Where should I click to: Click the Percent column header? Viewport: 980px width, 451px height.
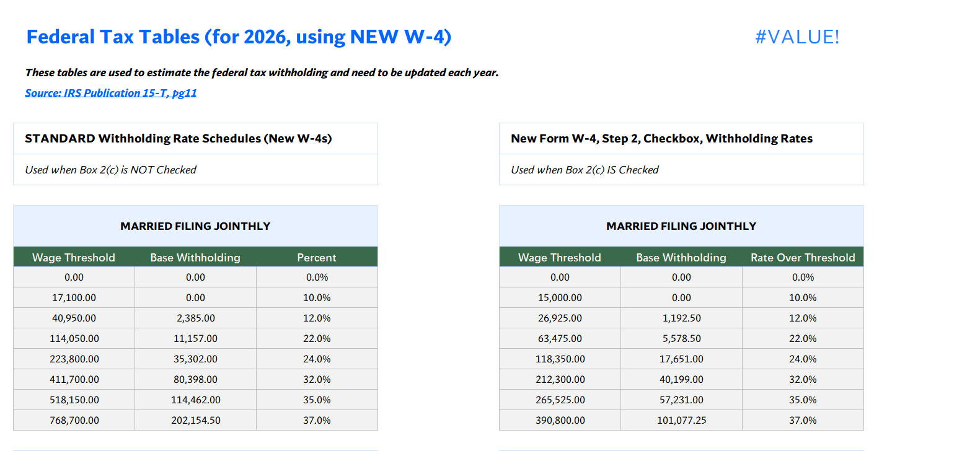click(317, 258)
